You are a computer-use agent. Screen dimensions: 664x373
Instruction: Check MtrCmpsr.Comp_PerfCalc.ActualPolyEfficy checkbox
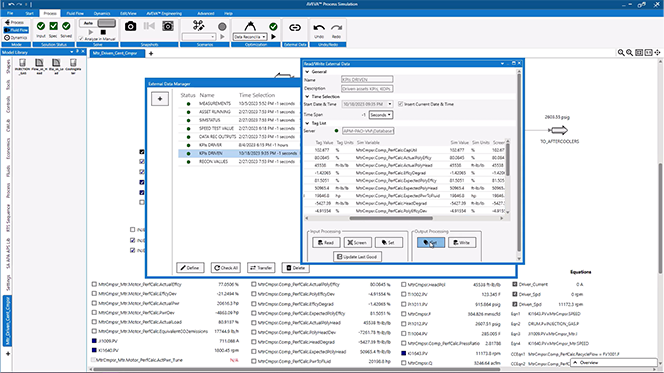tap(253, 285)
